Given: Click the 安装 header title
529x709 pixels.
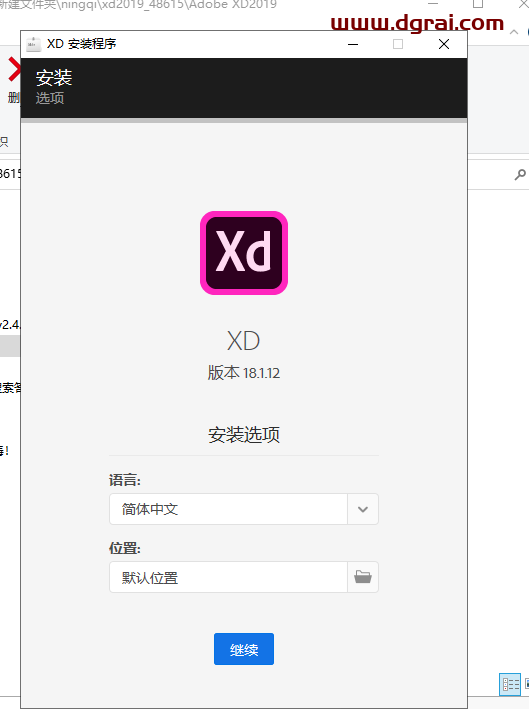Looking at the screenshot, I should (x=54, y=77).
